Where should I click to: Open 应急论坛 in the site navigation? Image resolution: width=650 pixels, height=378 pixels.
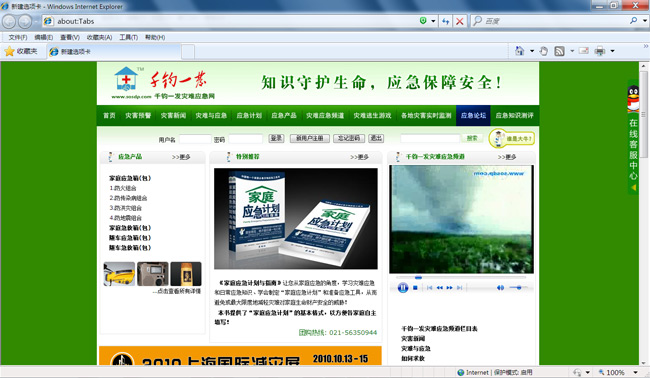[x=473, y=116]
